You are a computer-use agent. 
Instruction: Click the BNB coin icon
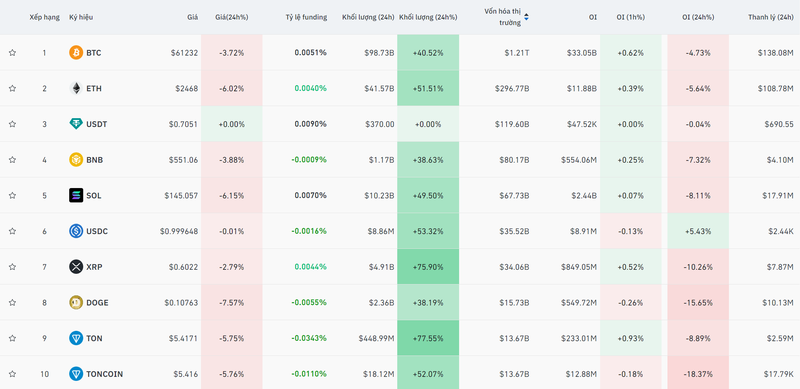point(76,160)
